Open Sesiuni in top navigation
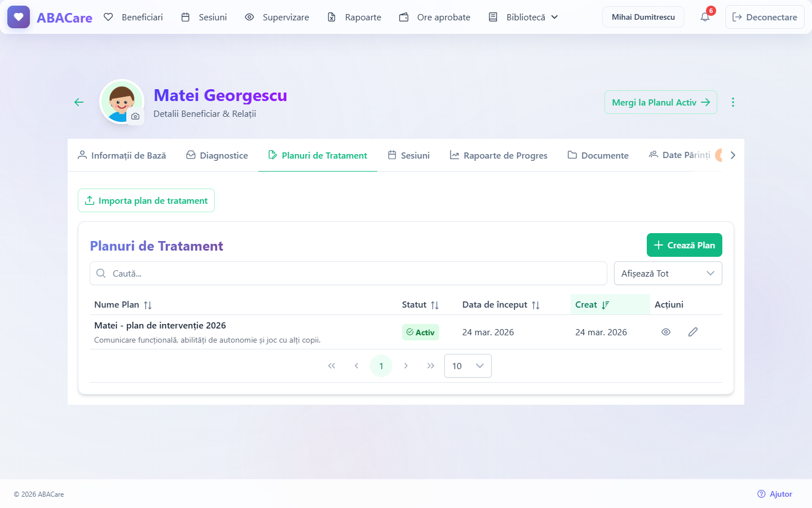812x508 pixels. (x=204, y=17)
